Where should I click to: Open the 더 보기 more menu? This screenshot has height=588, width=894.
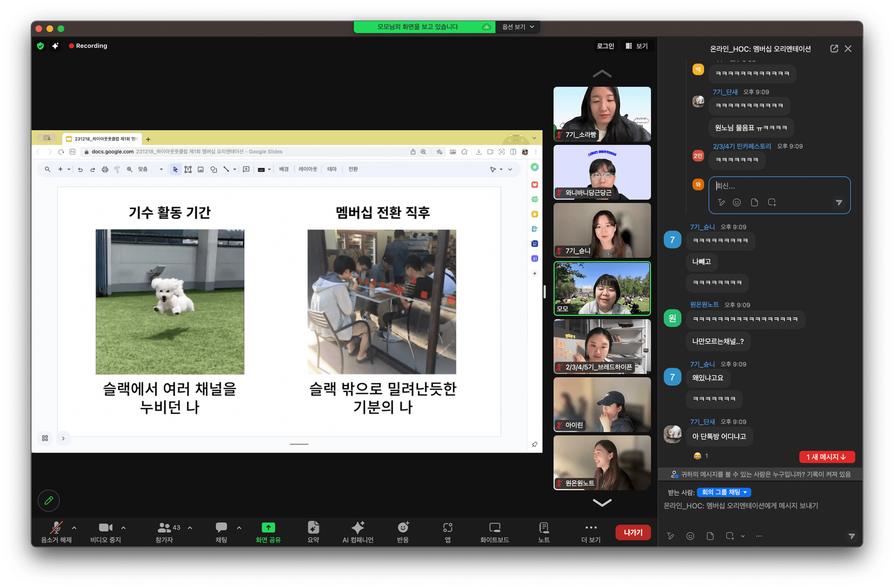coord(590,528)
